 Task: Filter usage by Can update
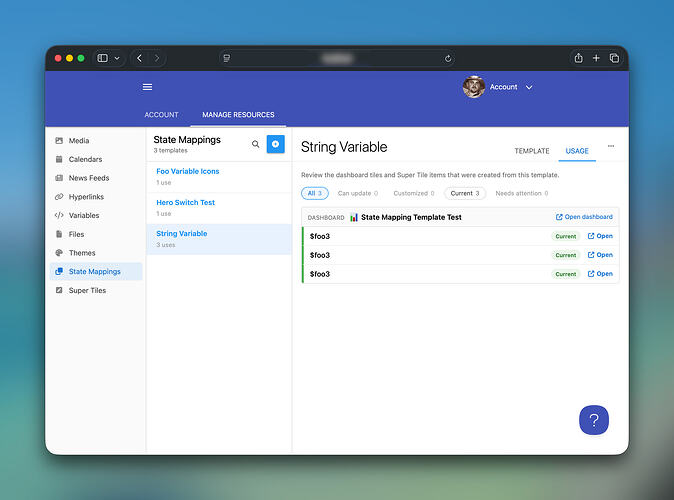(358, 193)
